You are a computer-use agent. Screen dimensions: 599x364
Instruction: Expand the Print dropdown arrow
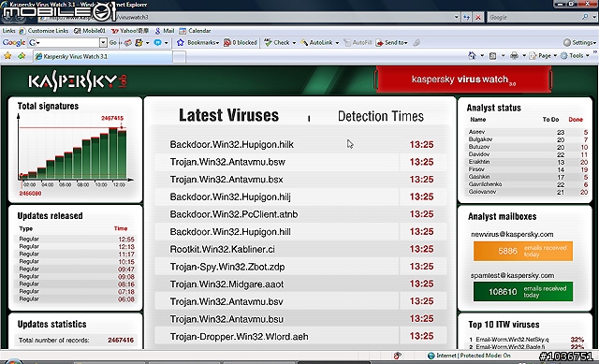524,56
